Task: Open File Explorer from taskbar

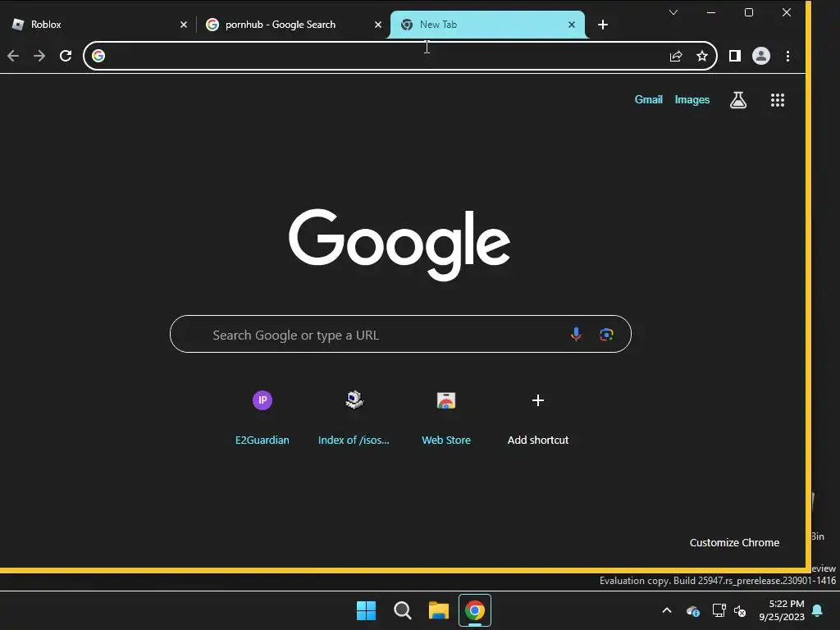Action: click(438, 610)
